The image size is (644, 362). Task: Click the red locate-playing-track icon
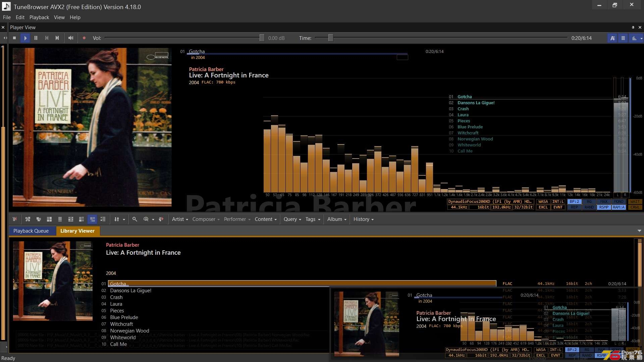pos(161,219)
